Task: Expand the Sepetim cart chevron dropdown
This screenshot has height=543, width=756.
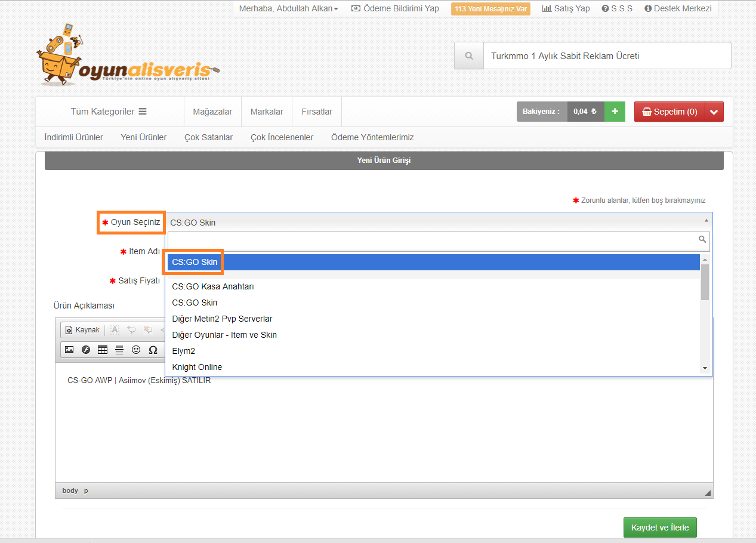Action: click(x=714, y=112)
